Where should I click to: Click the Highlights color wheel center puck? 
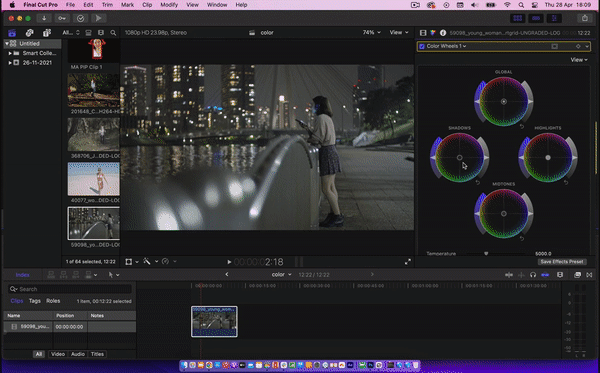[548, 158]
